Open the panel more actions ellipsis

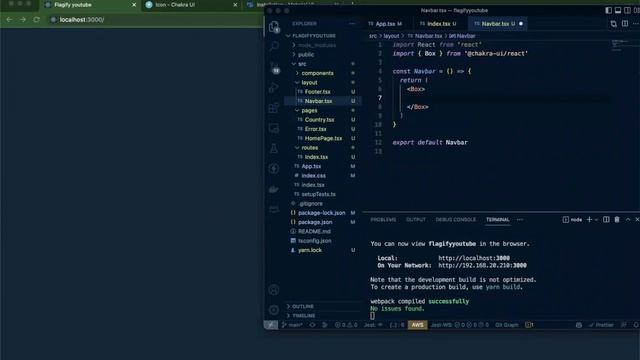520,220
